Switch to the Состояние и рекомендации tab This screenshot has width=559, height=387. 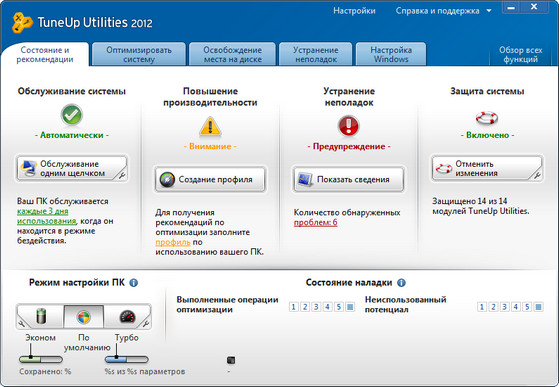pos(45,55)
